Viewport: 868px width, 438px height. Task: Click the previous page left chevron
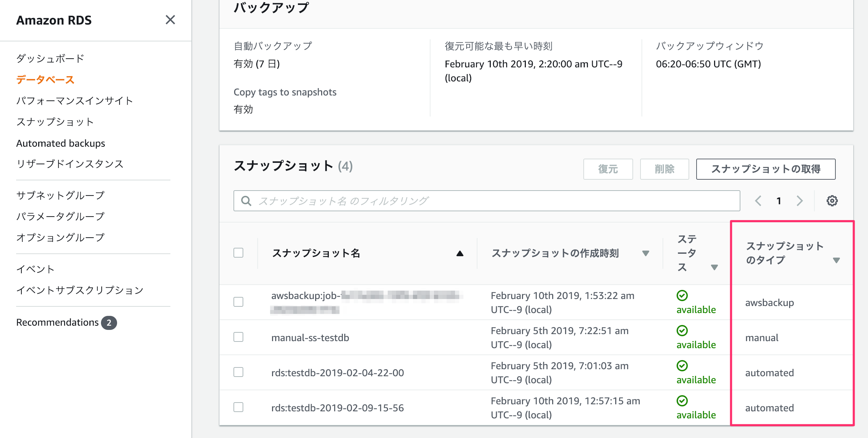758,200
